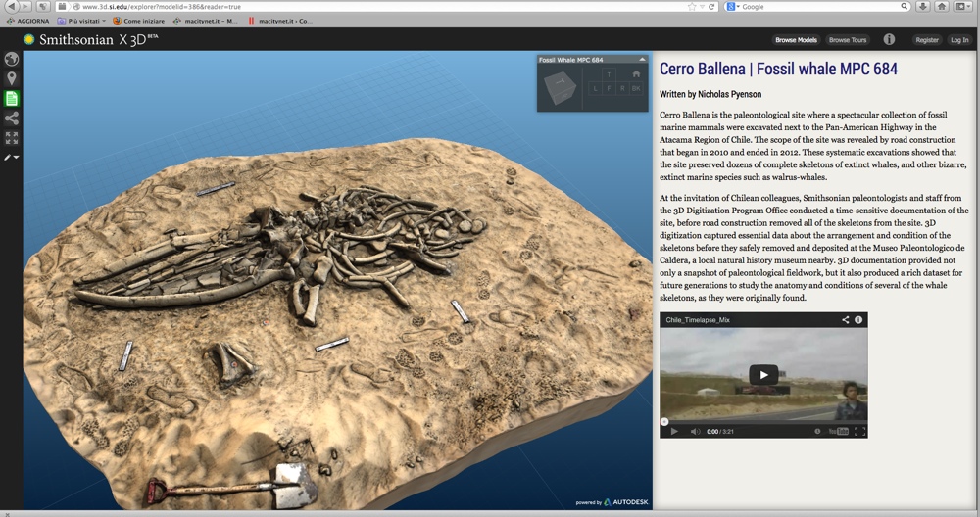Open the Google search engine dropdown

coord(732,6)
